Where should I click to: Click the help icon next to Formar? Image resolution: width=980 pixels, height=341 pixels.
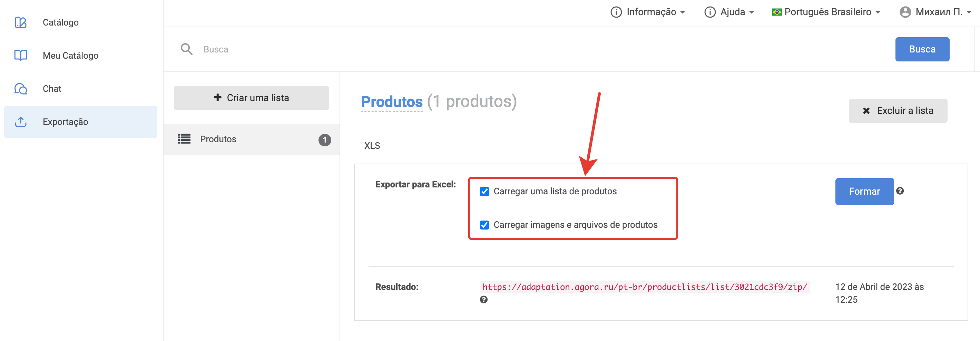[x=900, y=191]
